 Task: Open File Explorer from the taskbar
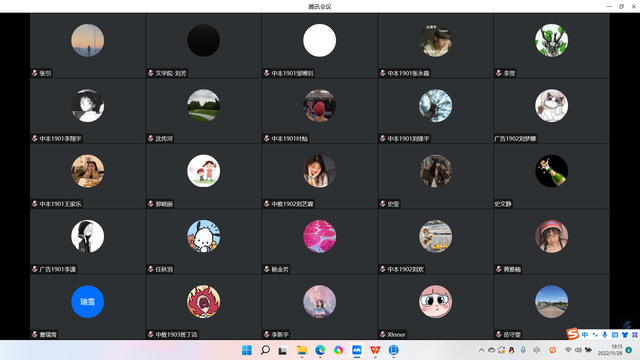[x=302, y=350]
